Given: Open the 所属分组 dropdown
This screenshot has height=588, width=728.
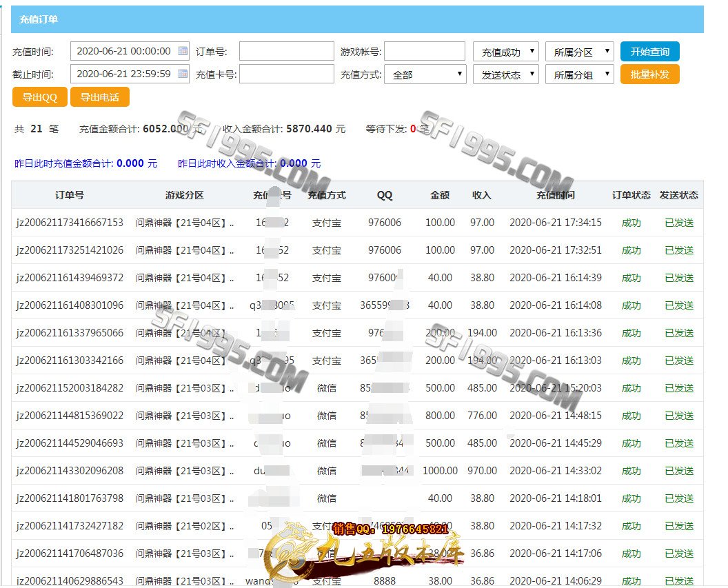Looking at the screenshot, I should click(x=578, y=74).
